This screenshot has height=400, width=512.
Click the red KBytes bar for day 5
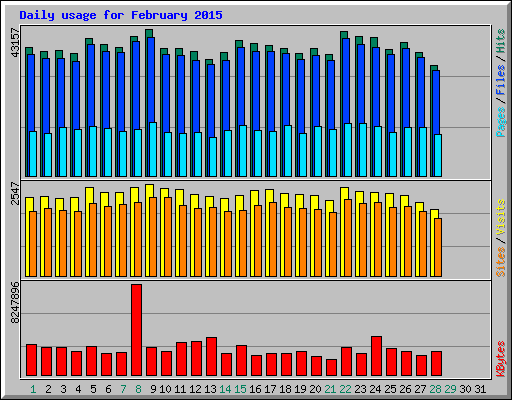click(x=91, y=361)
